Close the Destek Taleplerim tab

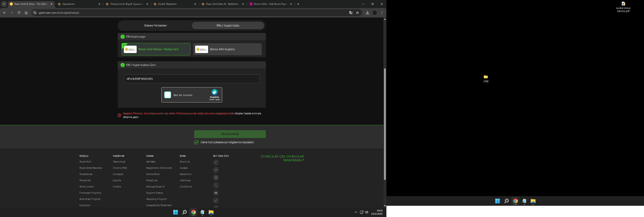tap(195, 4)
